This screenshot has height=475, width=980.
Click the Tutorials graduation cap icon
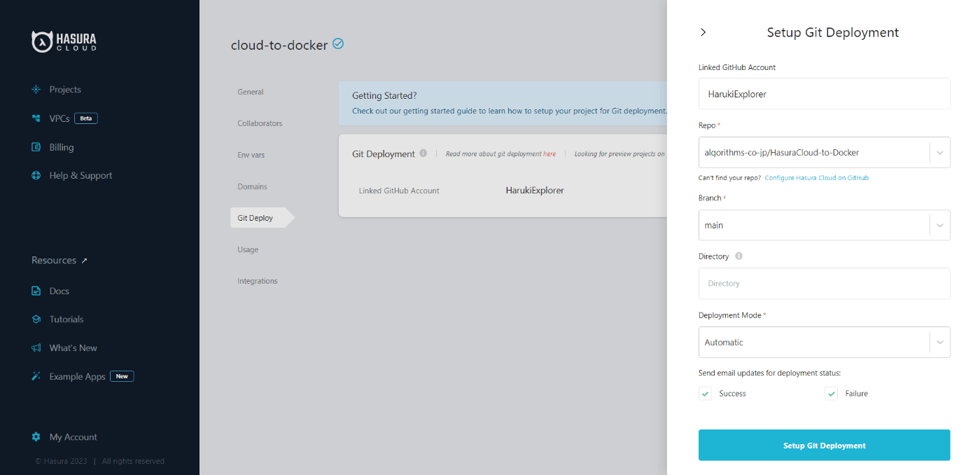coord(36,319)
